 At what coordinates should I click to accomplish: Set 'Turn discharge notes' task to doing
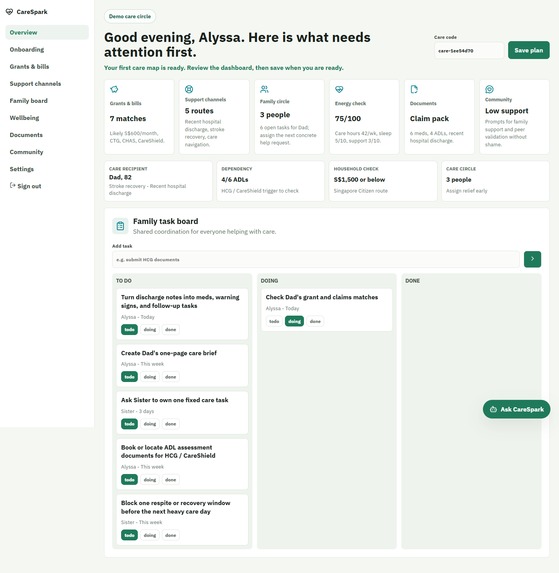tap(150, 329)
